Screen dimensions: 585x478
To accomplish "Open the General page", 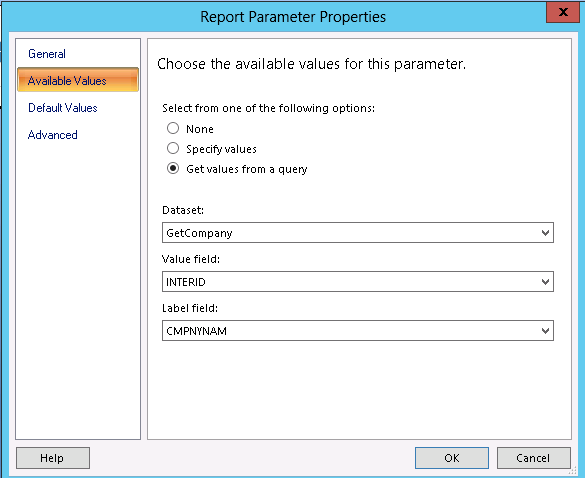I will [x=47, y=54].
